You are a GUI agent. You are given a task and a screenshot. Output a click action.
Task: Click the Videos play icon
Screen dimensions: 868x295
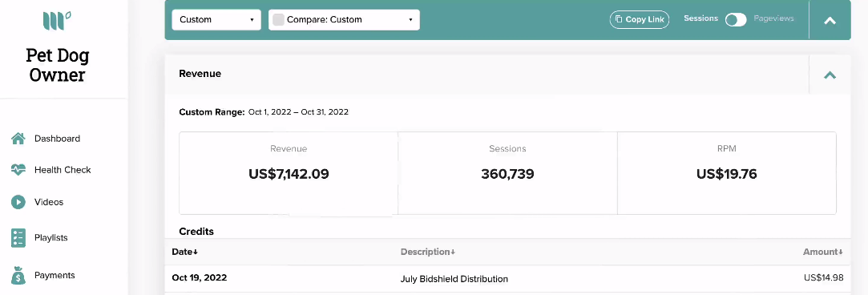coord(18,202)
